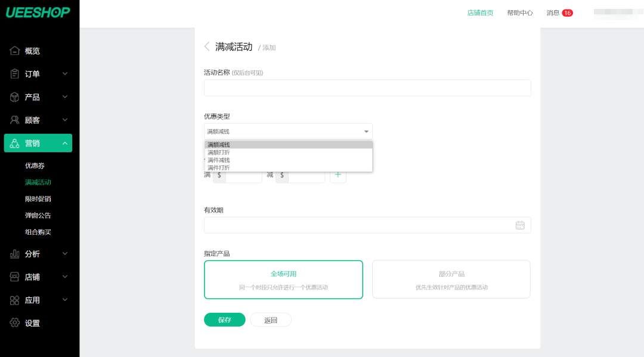
Task: Click the 活动名称 input field
Action: click(367, 88)
